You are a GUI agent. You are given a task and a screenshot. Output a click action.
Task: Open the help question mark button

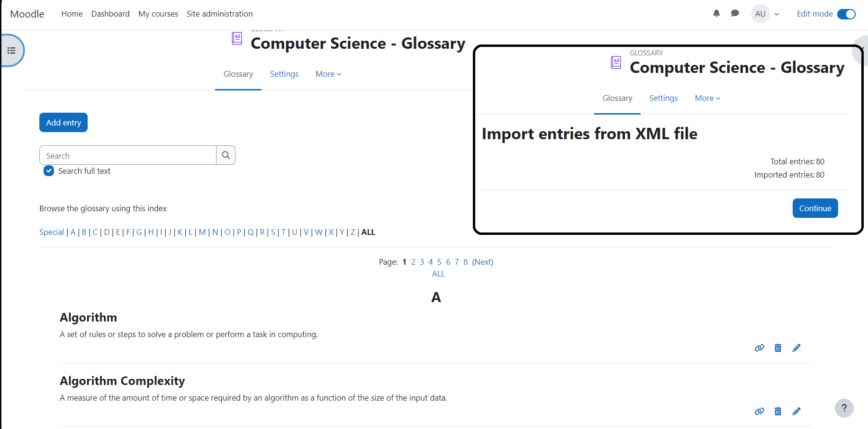tap(844, 408)
